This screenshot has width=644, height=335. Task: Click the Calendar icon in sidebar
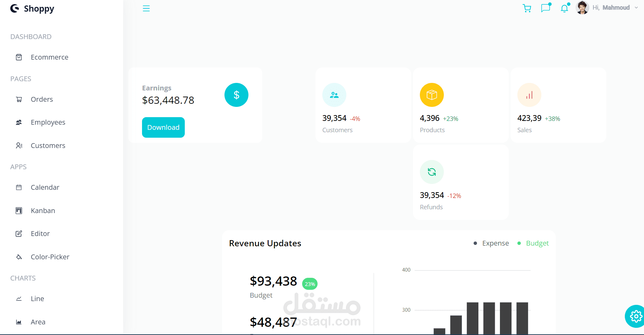point(19,187)
